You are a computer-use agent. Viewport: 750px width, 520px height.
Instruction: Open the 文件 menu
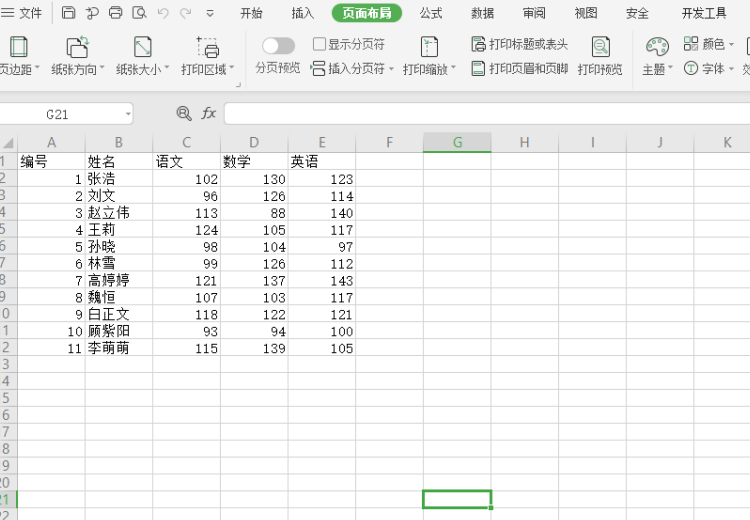tap(22, 13)
